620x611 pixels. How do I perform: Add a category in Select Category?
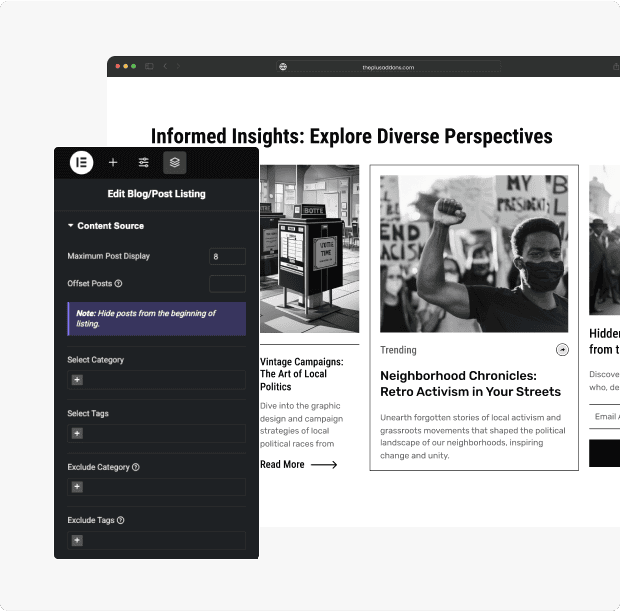(77, 380)
